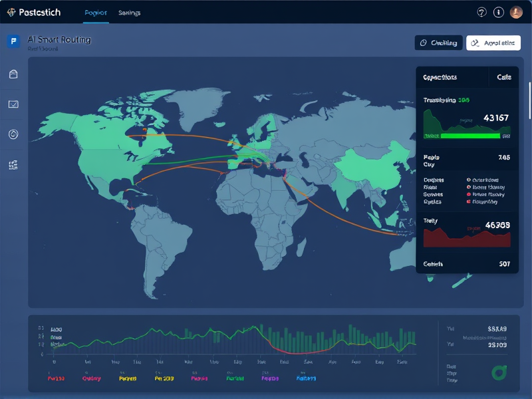
Task: Click the vertical scrollbar at right edge
Action: pyautogui.click(x=529, y=100)
